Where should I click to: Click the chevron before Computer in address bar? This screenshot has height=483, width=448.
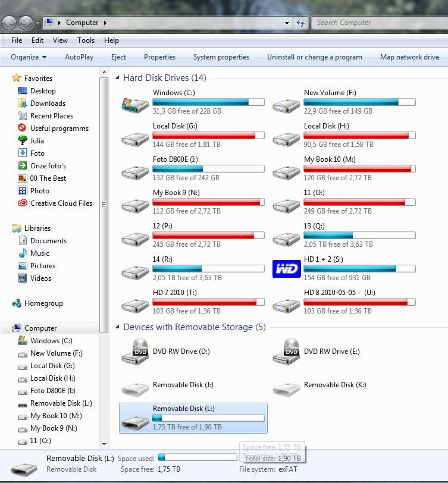59,23
